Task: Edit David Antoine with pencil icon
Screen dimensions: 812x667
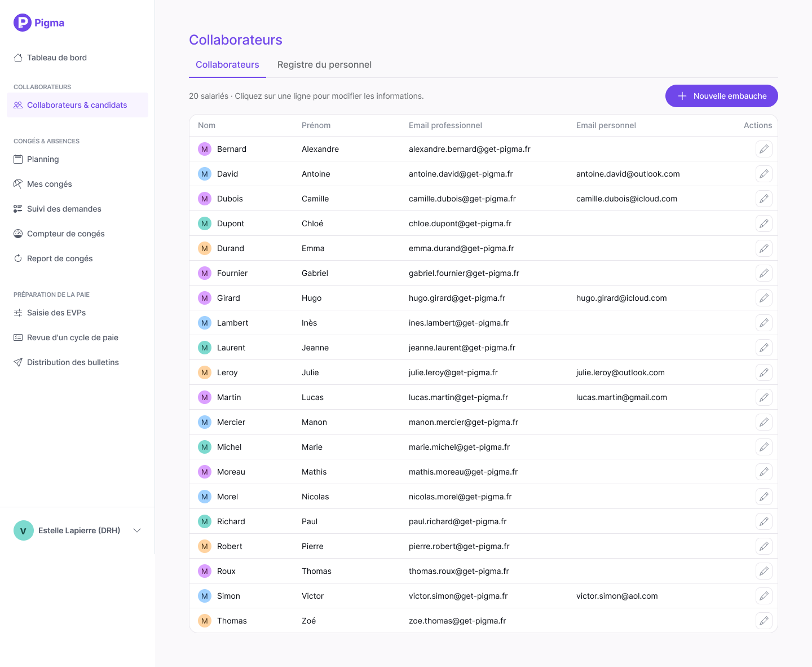Action: pyautogui.click(x=764, y=174)
